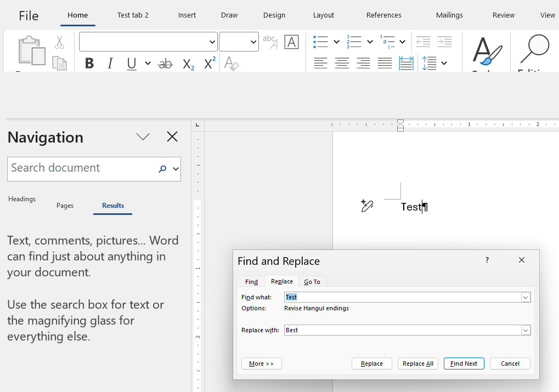The image size is (559, 392).
Task: Toggle Italic formatting button
Action: [x=110, y=64]
